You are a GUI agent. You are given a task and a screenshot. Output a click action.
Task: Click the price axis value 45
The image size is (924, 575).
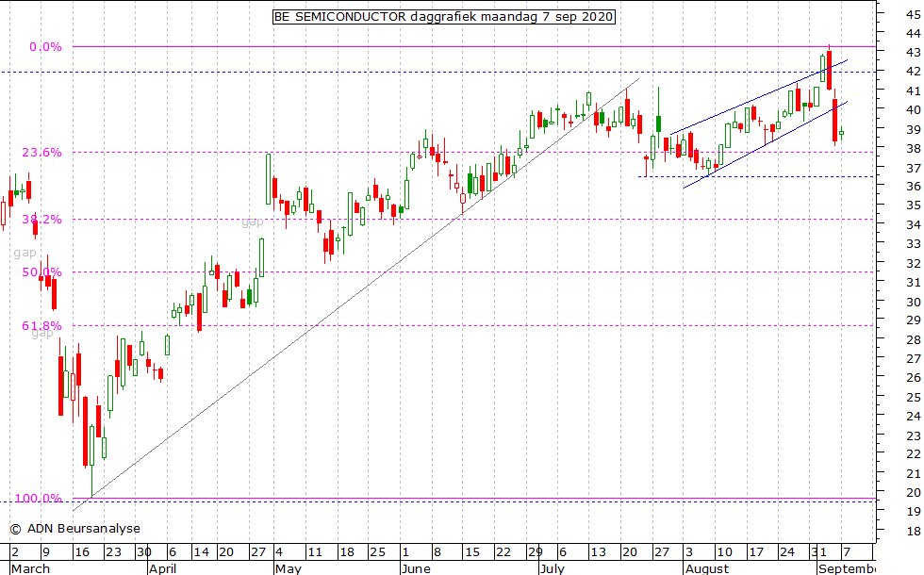(x=914, y=15)
